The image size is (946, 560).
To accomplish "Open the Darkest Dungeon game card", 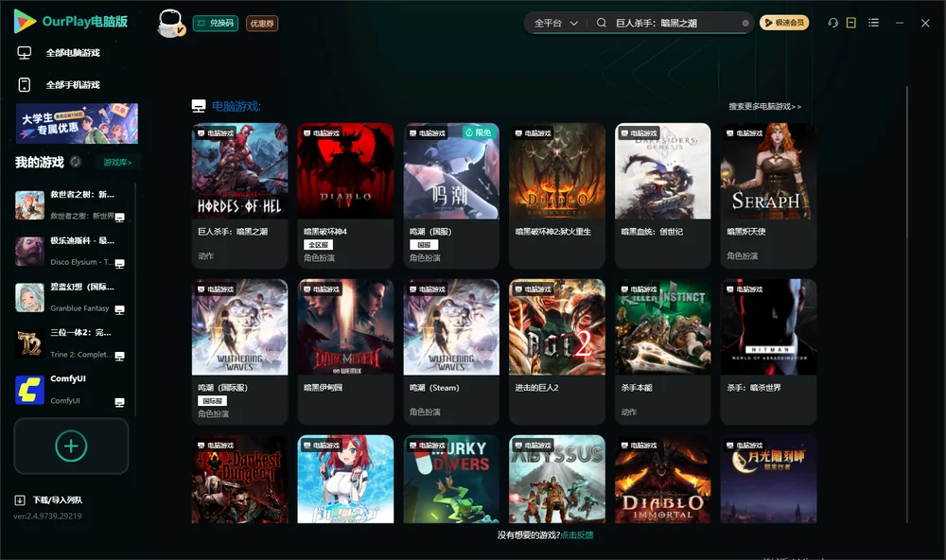I will (239, 480).
